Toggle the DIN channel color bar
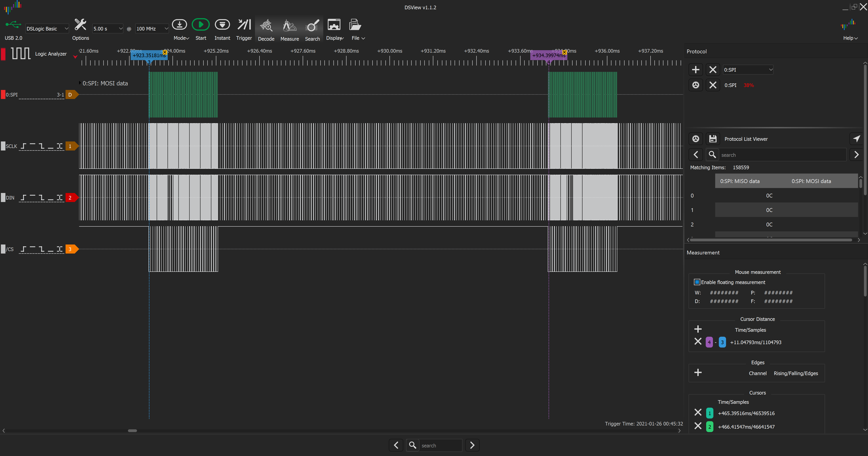This screenshot has width=868, height=456. 3,198
